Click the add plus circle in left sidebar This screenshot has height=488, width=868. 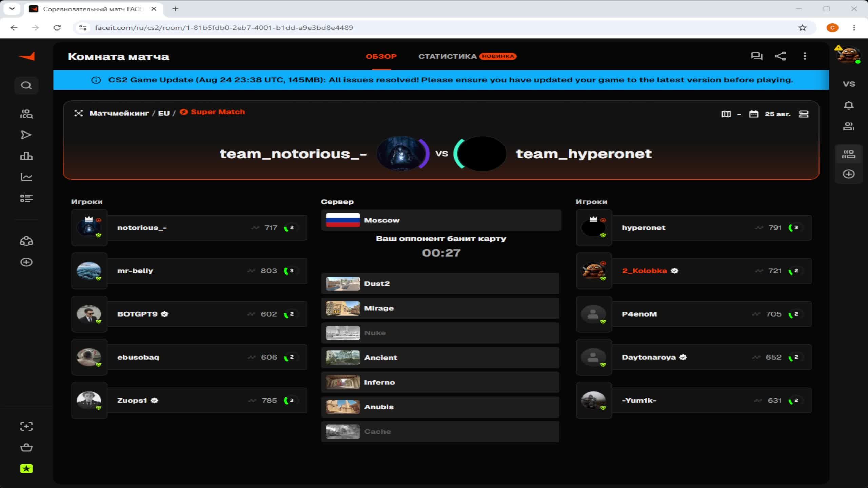[x=26, y=262]
